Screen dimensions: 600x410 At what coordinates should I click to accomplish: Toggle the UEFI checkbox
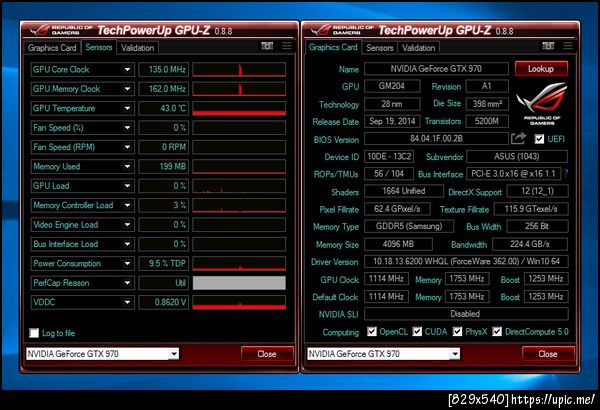(539, 139)
